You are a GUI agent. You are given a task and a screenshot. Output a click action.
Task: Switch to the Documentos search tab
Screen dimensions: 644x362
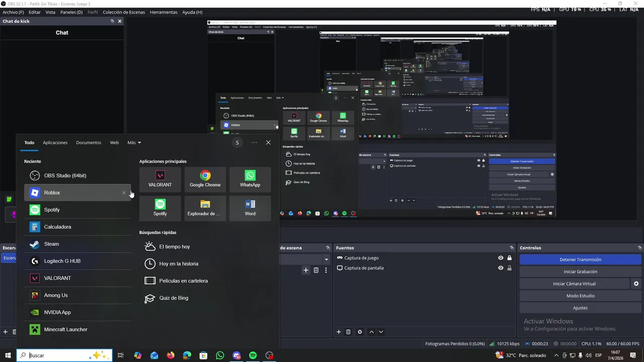pyautogui.click(x=89, y=143)
